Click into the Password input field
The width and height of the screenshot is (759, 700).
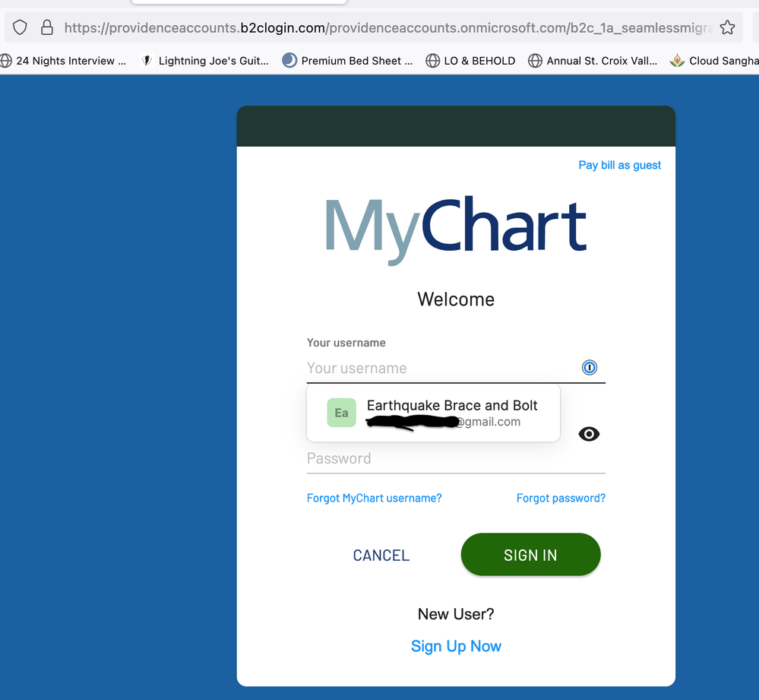[x=441, y=459]
